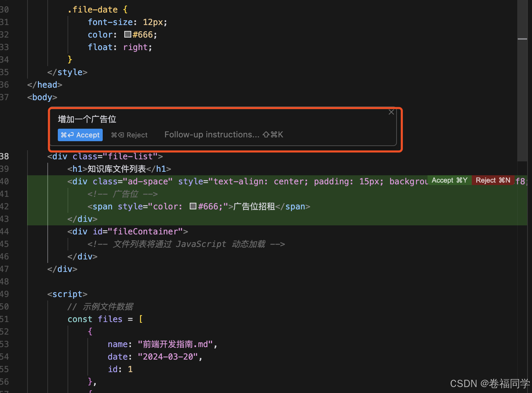Click the Reject ⌘N diff button
Image resolution: width=532 pixels, height=393 pixels.
tap(493, 180)
